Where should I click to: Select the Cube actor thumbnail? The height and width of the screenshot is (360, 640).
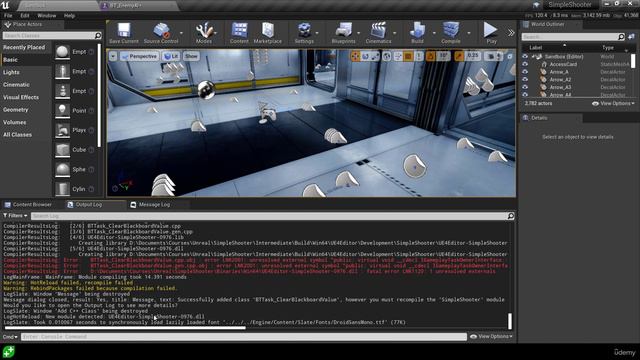pyautogui.click(x=62, y=150)
